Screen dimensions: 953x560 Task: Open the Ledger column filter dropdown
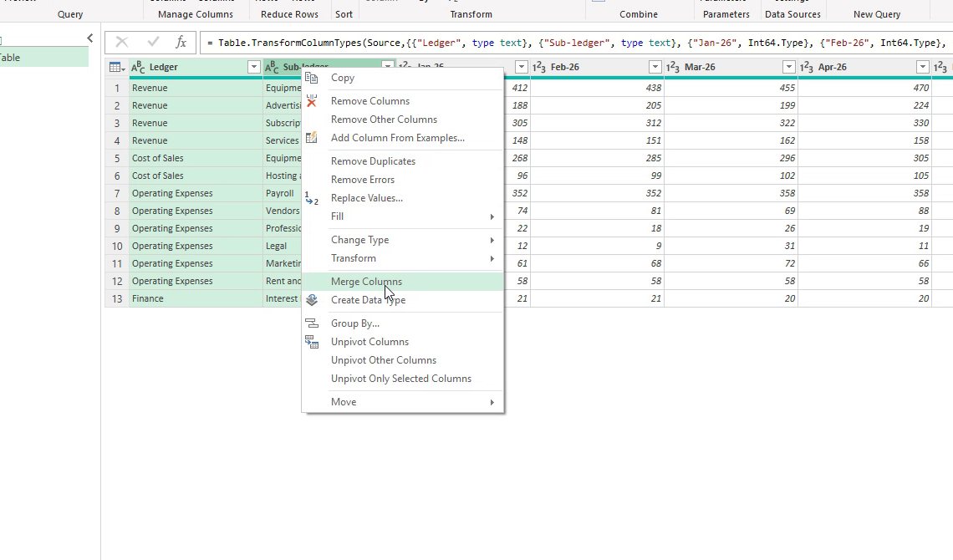coord(254,68)
